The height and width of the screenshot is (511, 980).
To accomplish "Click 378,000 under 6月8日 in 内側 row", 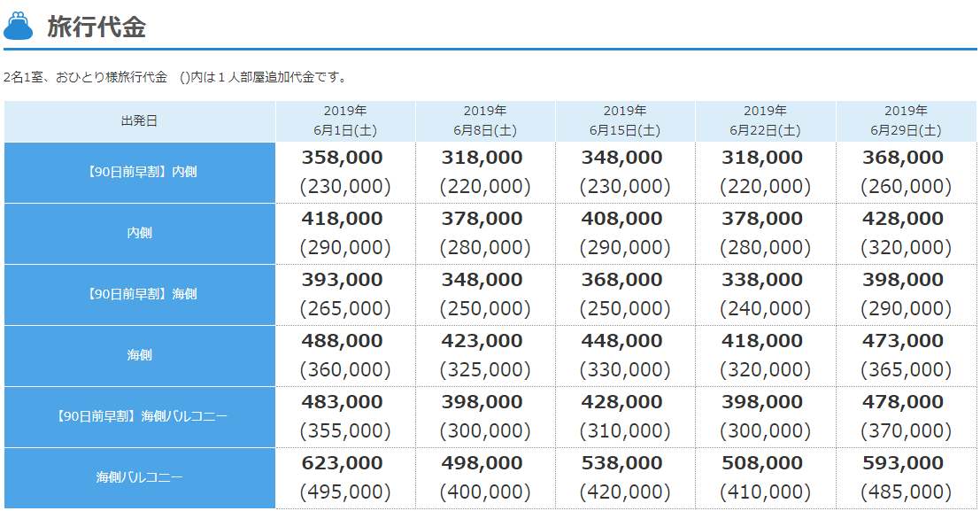I will [x=482, y=218].
